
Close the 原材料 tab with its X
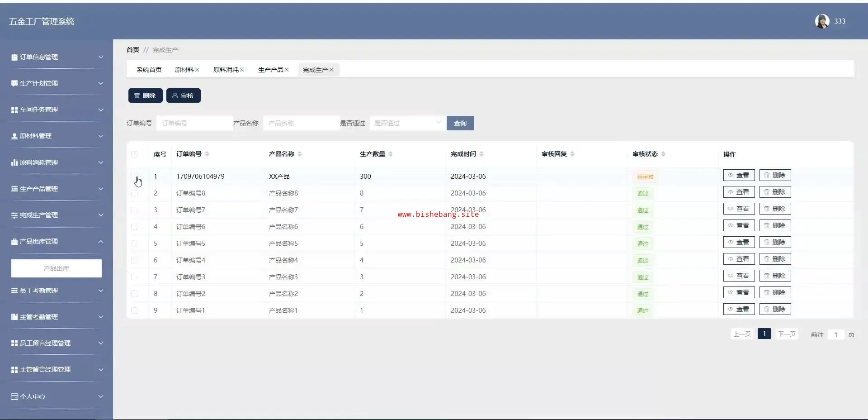(197, 70)
